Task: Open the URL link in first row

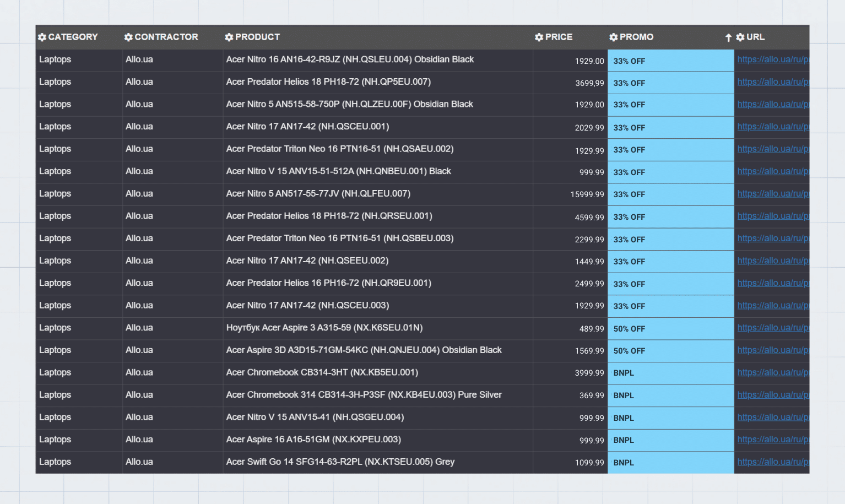Action: coord(772,59)
